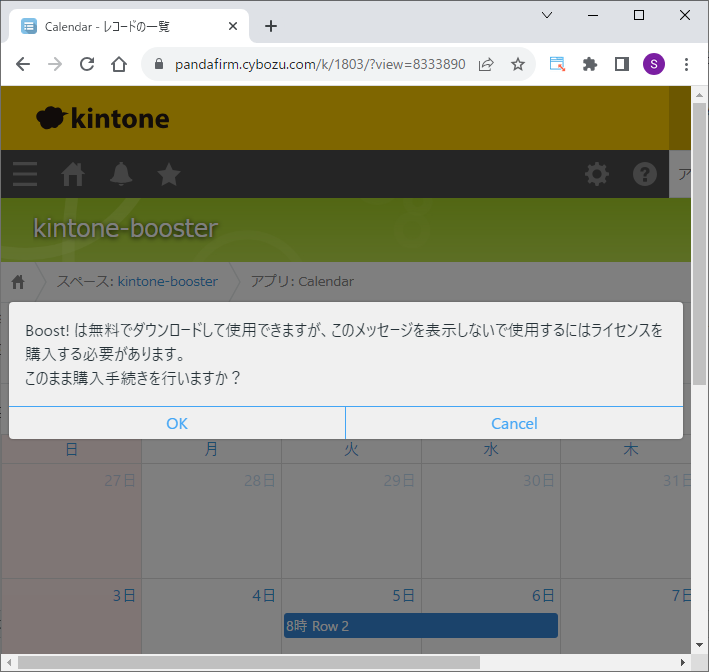The height and width of the screenshot is (672, 709).
Task: Open a new browser tab
Action: (x=270, y=26)
